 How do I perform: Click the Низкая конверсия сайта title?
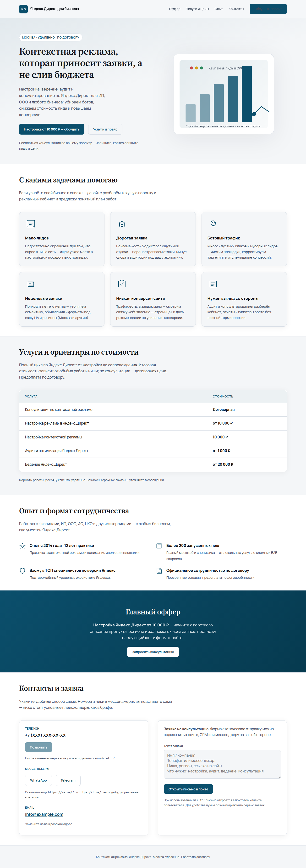click(141, 299)
